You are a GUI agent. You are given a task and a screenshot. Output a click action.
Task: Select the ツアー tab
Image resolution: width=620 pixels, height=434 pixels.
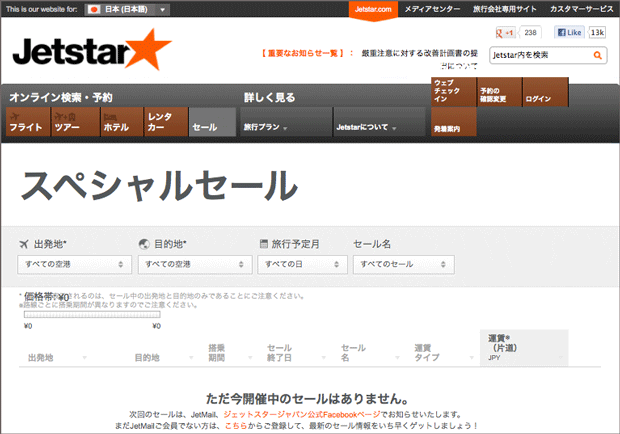click(x=76, y=122)
